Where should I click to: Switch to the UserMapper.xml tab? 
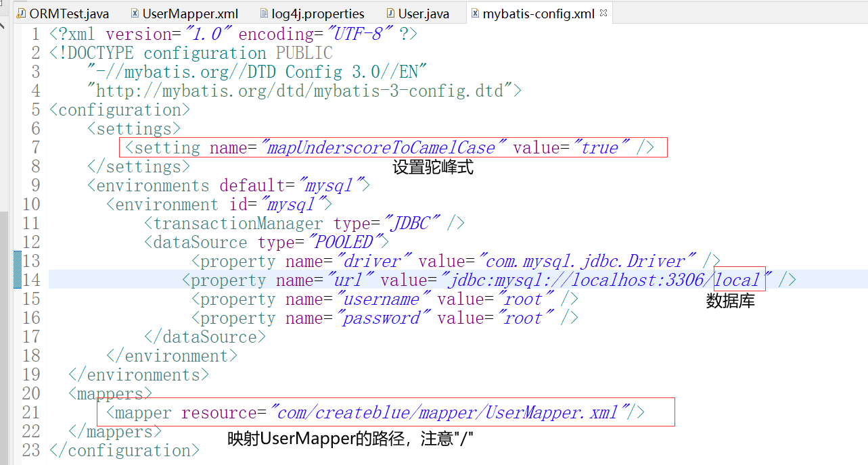(x=183, y=14)
